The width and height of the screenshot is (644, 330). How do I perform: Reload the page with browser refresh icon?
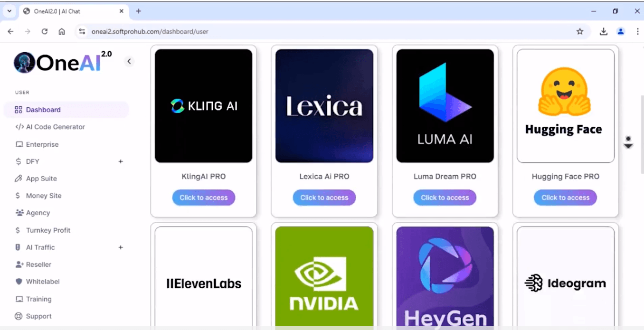[44, 31]
